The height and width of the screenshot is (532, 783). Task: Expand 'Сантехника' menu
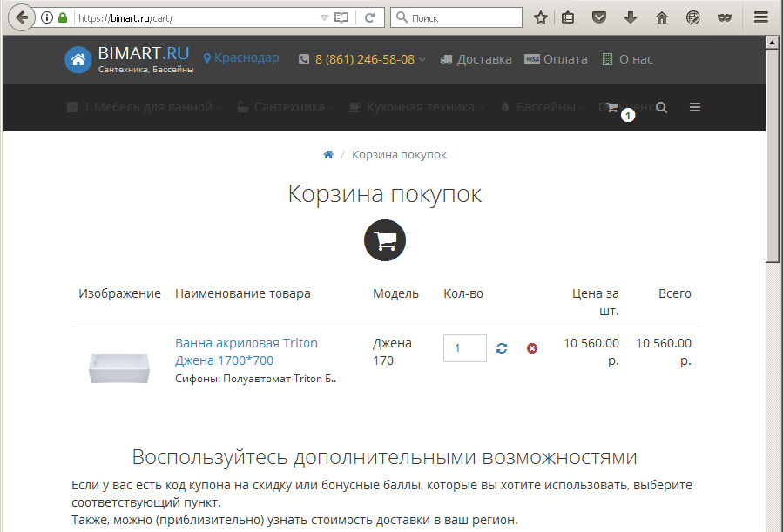286,107
